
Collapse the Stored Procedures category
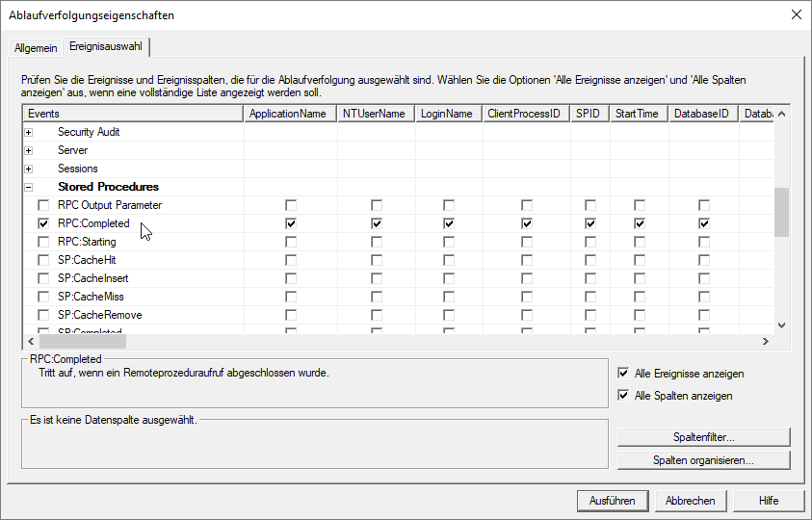[x=29, y=187]
